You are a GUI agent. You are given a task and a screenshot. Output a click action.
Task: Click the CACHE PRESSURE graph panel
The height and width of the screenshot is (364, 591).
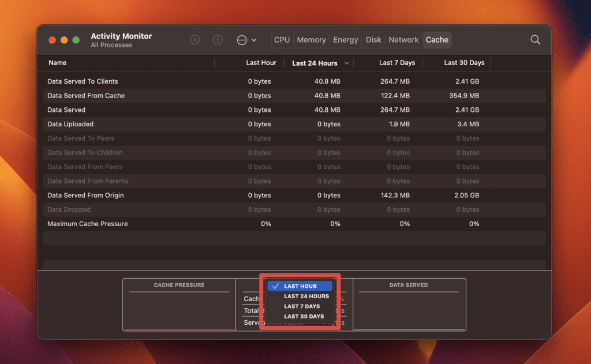tap(179, 305)
